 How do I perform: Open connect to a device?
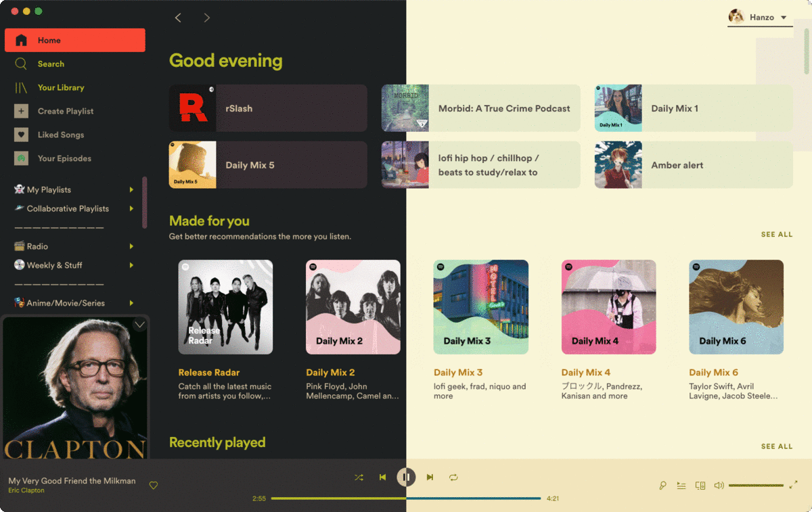(x=700, y=486)
